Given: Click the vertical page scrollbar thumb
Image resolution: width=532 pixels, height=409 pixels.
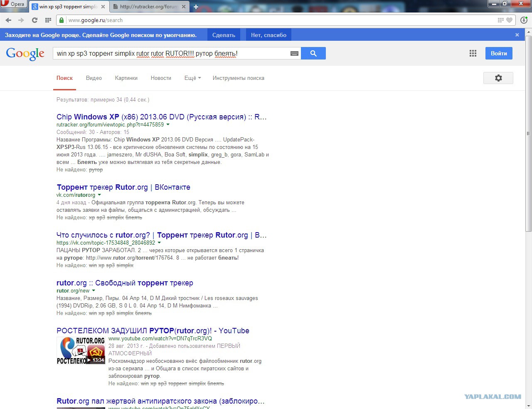Looking at the screenshot, I should pos(529,133).
